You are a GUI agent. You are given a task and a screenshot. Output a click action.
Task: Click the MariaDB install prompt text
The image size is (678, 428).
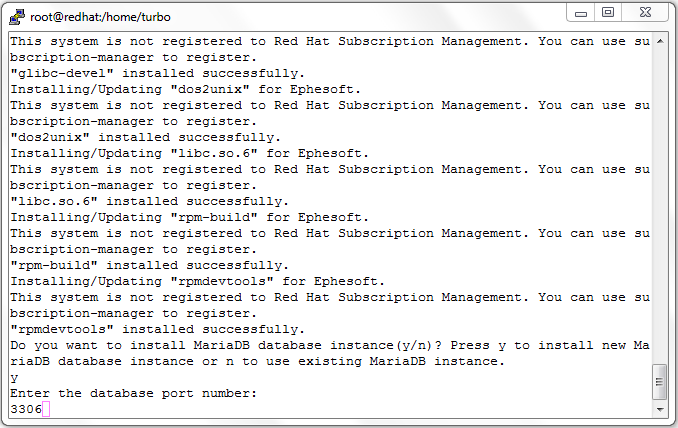point(330,353)
